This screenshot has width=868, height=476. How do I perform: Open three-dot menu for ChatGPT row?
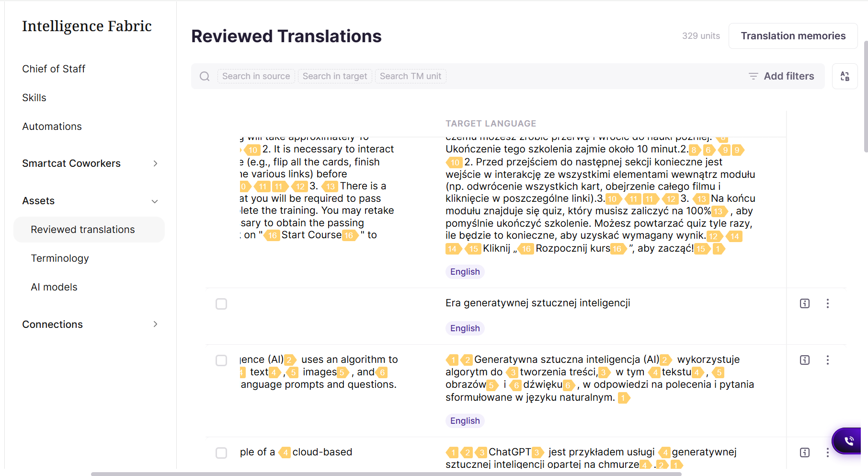[827, 453]
